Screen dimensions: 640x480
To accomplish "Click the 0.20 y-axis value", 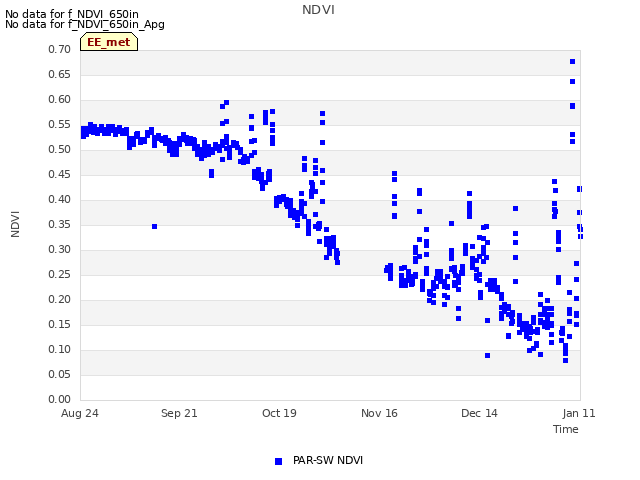I will [x=60, y=299].
